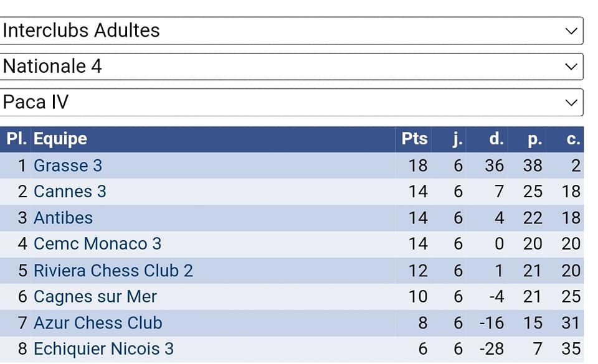The height and width of the screenshot is (364, 598).
Task: Open the Grasse 3 team link
Action: coord(68,166)
